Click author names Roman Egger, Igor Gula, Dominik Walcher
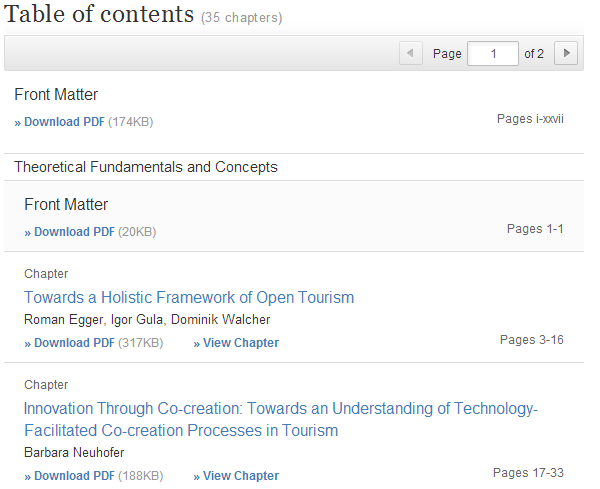Screen dimensions: 600x489 [x=147, y=320]
